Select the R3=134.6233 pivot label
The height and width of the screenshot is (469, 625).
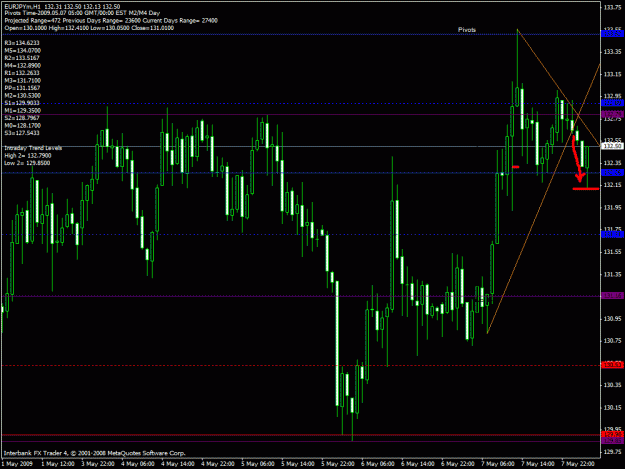tap(22, 43)
